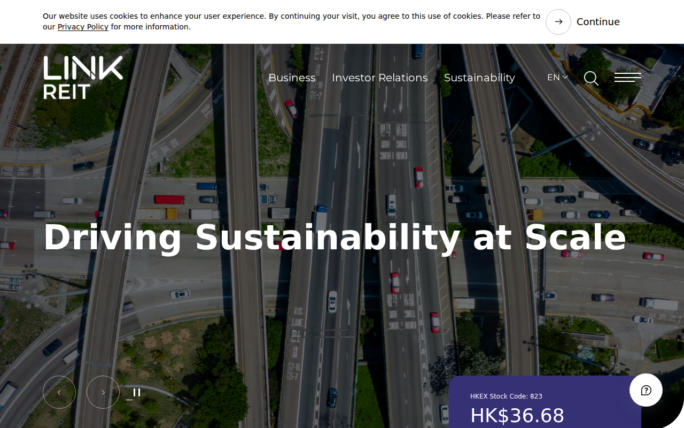
Task: Open the Sustainability menu
Action: pyautogui.click(x=479, y=78)
